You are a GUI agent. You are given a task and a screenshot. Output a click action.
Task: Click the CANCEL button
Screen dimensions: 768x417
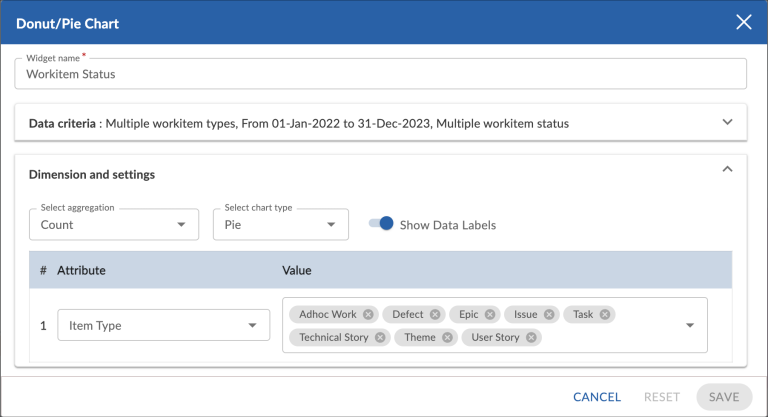[x=597, y=397]
